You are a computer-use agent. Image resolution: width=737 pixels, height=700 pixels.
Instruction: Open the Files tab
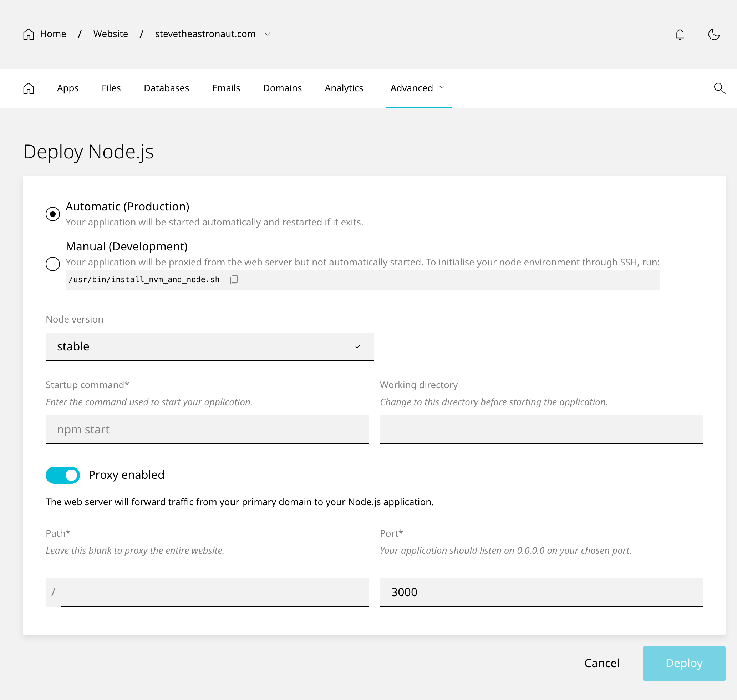click(x=111, y=88)
